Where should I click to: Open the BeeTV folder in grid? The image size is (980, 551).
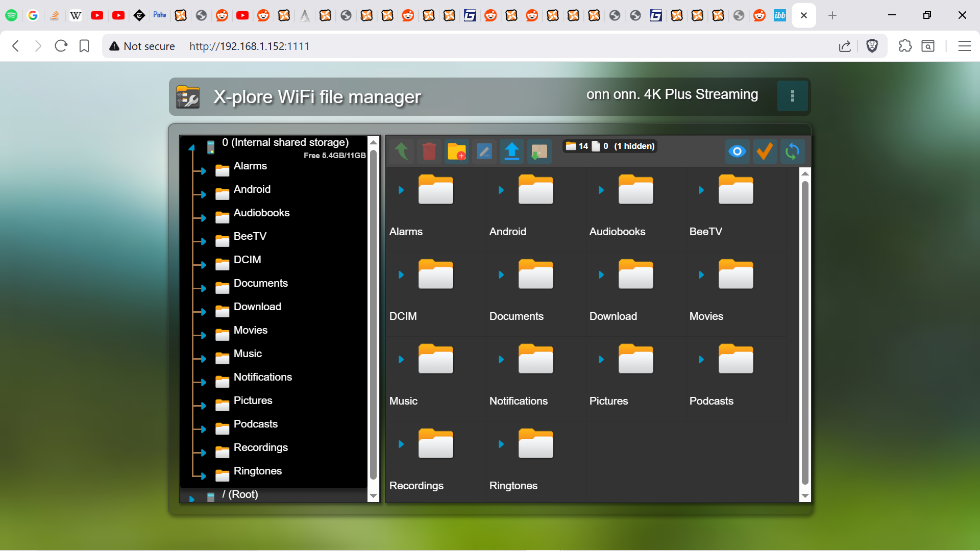[736, 189]
